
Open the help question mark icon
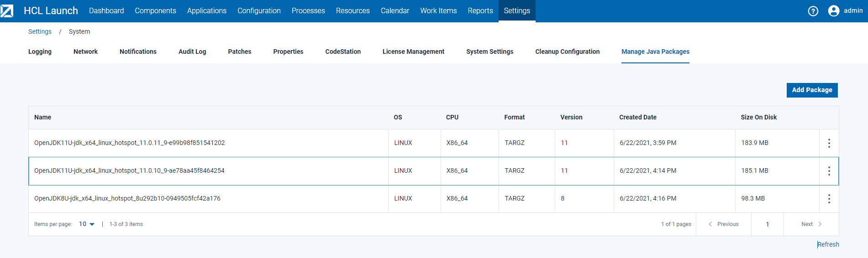click(x=813, y=11)
